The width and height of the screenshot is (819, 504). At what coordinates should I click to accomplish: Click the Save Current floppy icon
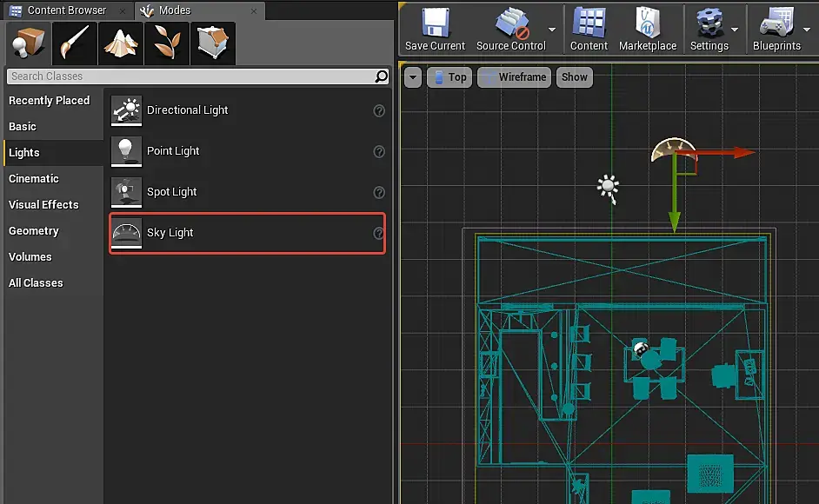[x=435, y=23]
